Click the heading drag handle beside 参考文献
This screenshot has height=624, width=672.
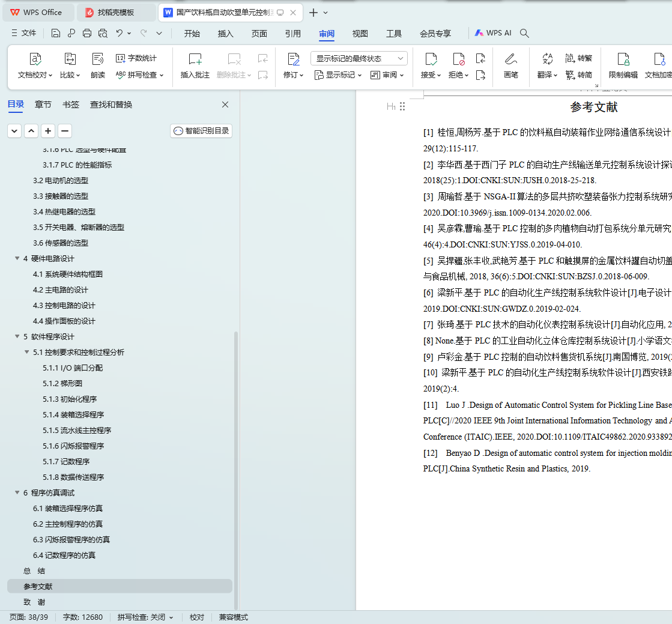(402, 107)
